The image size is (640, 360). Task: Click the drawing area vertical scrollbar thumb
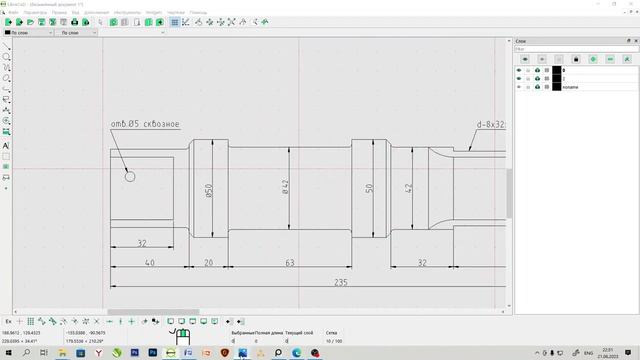pyautogui.click(x=509, y=193)
